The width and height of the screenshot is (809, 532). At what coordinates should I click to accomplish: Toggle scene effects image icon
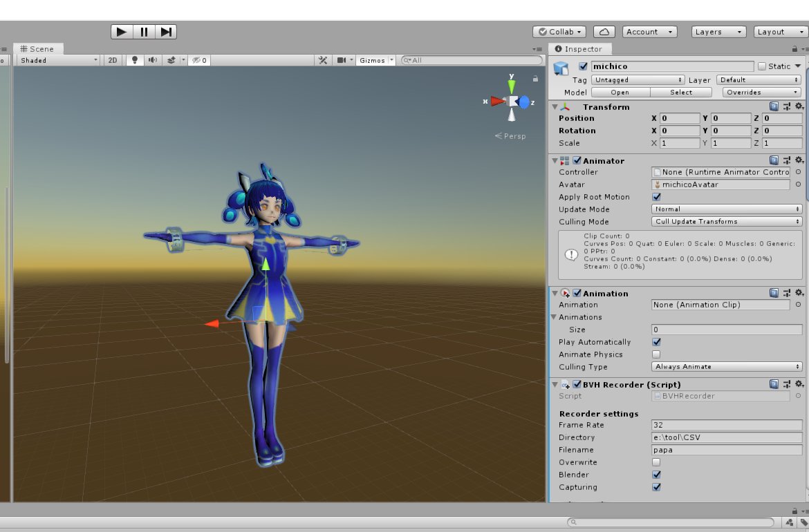click(171, 60)
